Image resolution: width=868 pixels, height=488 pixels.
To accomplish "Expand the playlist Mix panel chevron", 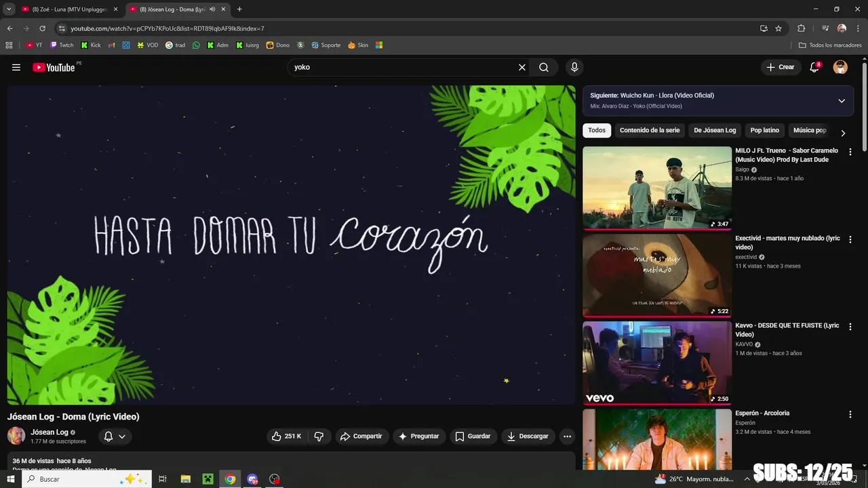I will point(842,101).
